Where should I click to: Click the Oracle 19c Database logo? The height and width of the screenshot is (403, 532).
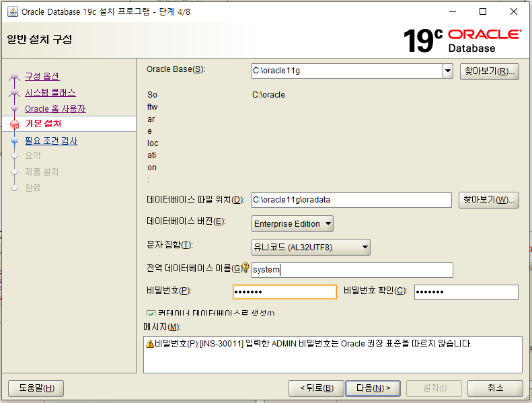click(462, 40)
